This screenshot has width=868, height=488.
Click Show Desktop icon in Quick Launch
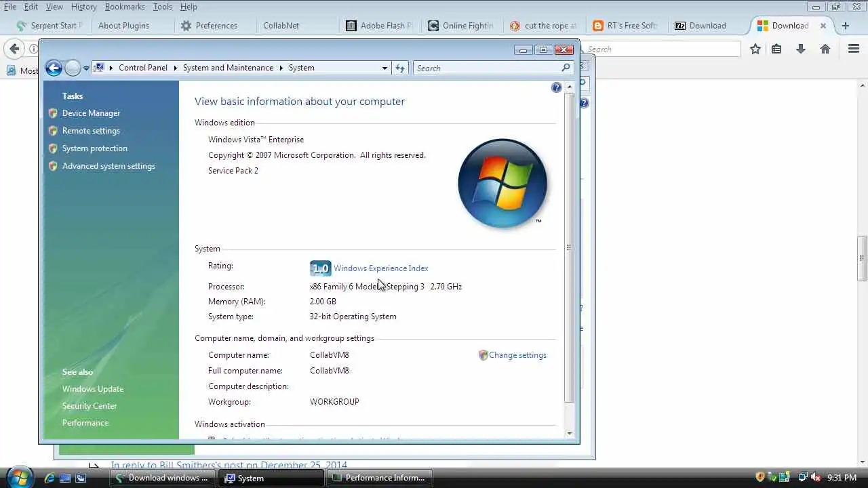[x=65, y=478]
